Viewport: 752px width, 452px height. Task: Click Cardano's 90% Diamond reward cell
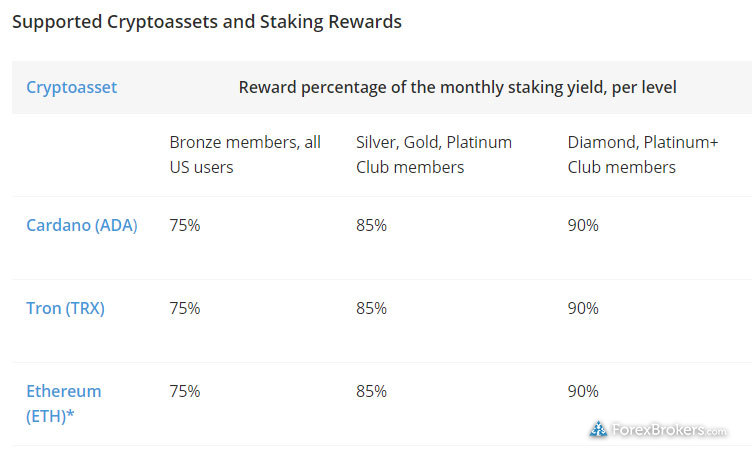583,225
